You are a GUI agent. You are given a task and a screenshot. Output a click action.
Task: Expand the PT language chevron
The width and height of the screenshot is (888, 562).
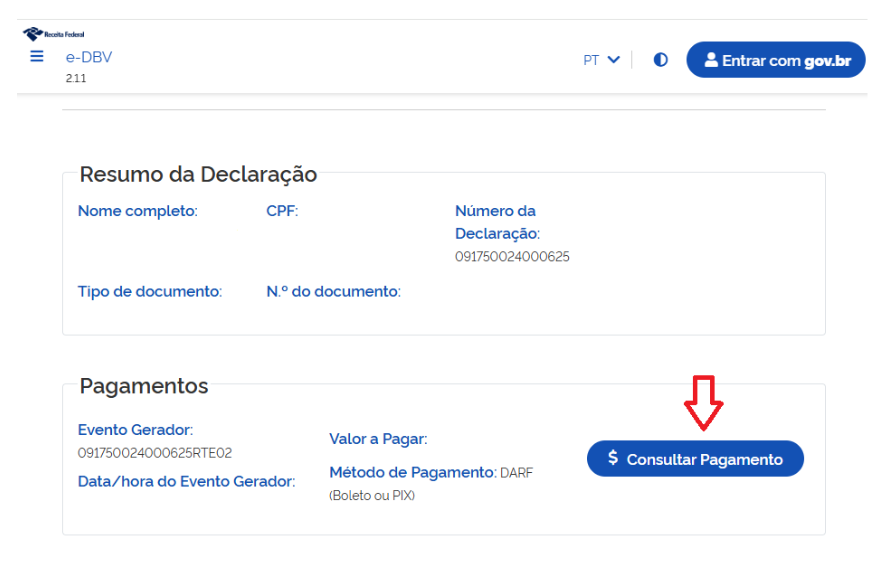[x=613, y=60]
